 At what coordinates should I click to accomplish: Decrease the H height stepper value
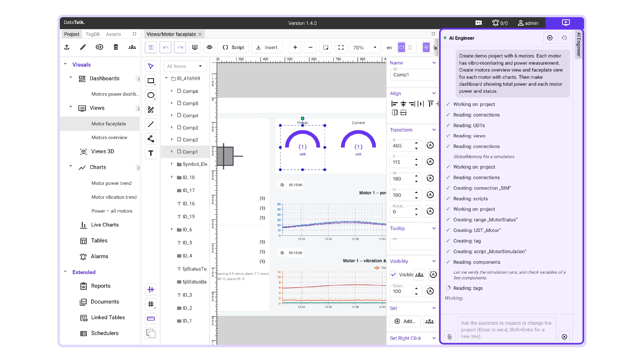pos(416,198)
